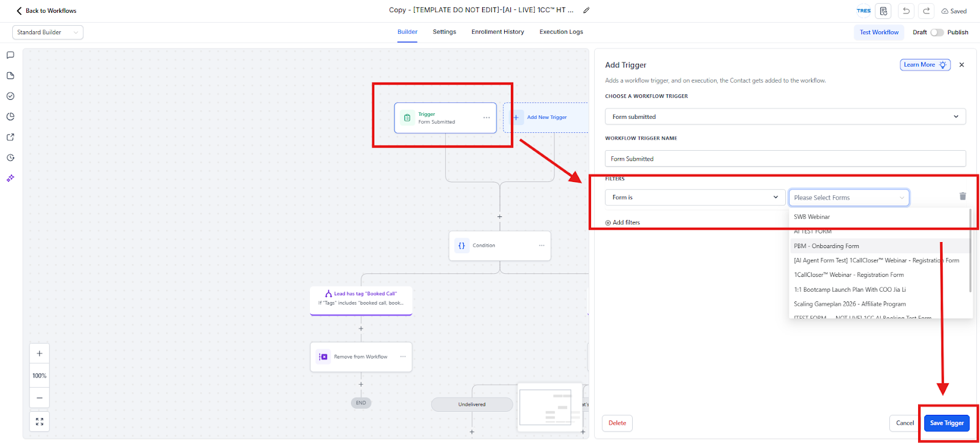The width and height of the screenshot is (980, 443).
Task: Open the pie-chart stats icon in the left sidebar
Action: click(10, 116)
